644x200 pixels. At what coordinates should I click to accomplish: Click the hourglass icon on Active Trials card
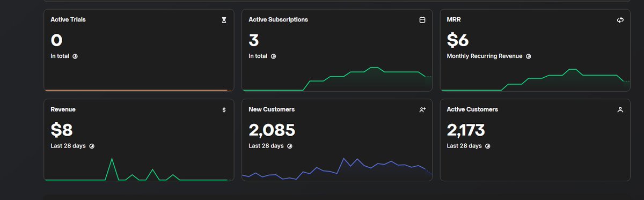[224, 20]
